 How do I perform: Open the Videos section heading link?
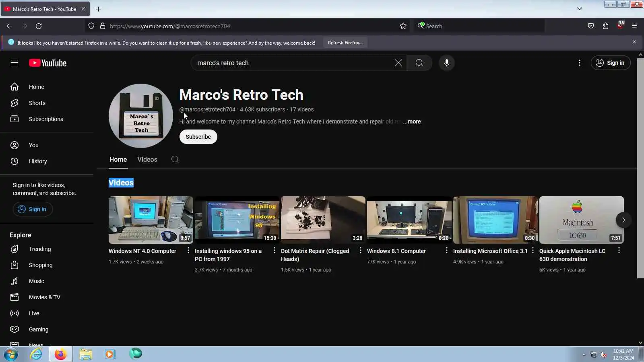pos(121,183)
